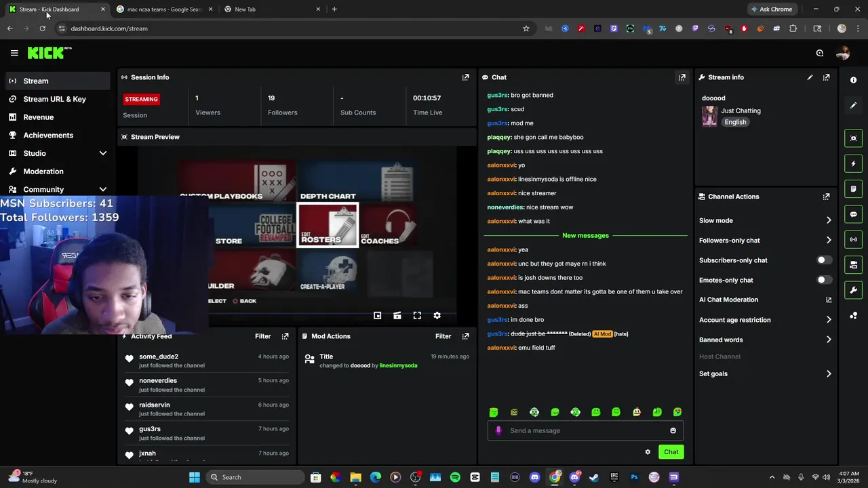
Task: Pop out the Activity Feed panel
Action: click(285, 336)
